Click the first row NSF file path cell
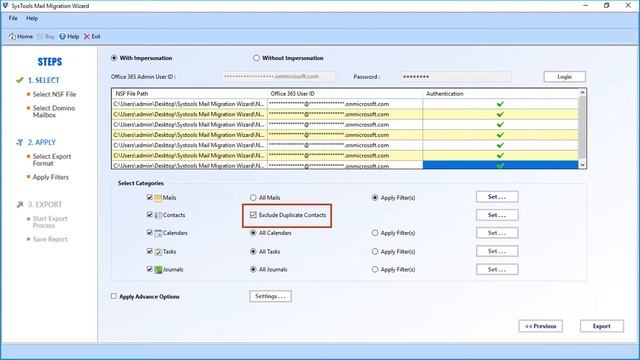 (x=189, y=104)
